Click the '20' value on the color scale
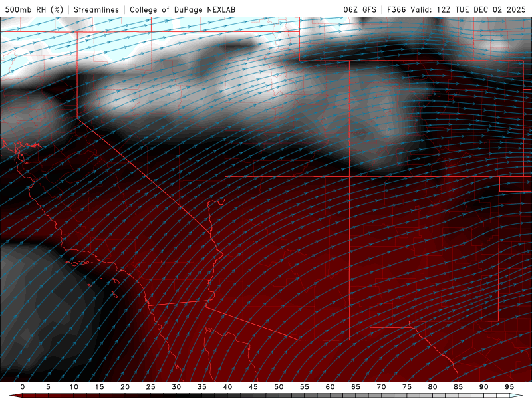Image resolution: width=532 pixels, height=399 pixels. (125, 387)
